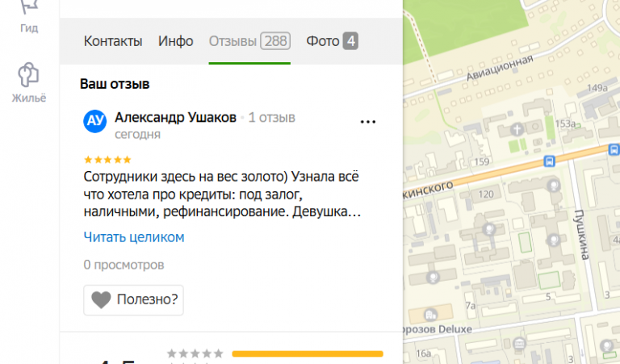Switch to the Инфо tab
Image resolution: width=620 pixels, height=364 pixels.
(175, 41)
